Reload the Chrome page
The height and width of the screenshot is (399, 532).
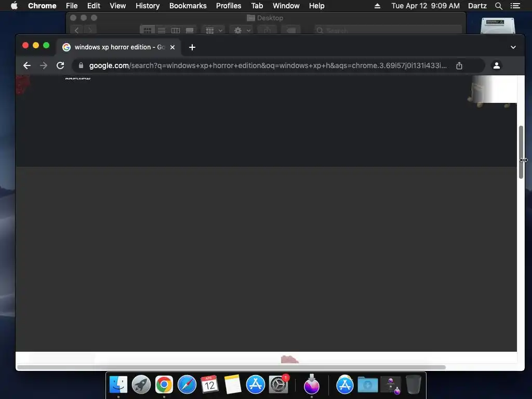pyautogui.click(x=60, y=65)
